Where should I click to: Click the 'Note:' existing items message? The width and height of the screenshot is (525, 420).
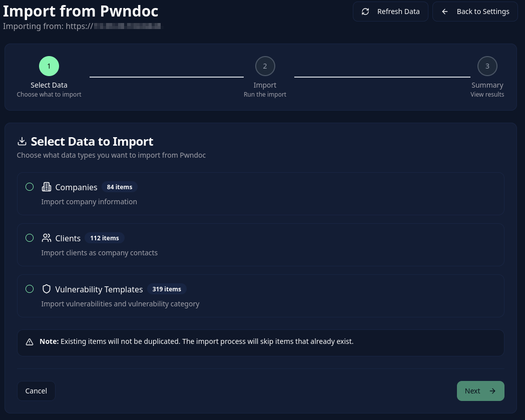[x=197, y=341]
